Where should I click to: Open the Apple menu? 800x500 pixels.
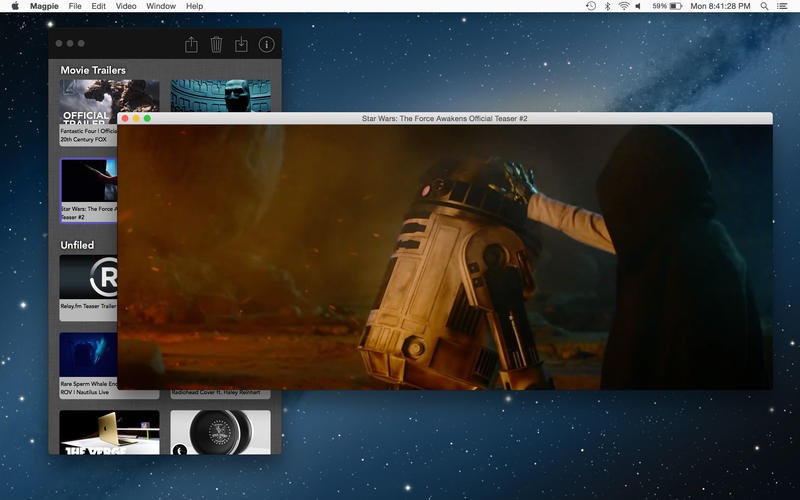tap(15, 6)
